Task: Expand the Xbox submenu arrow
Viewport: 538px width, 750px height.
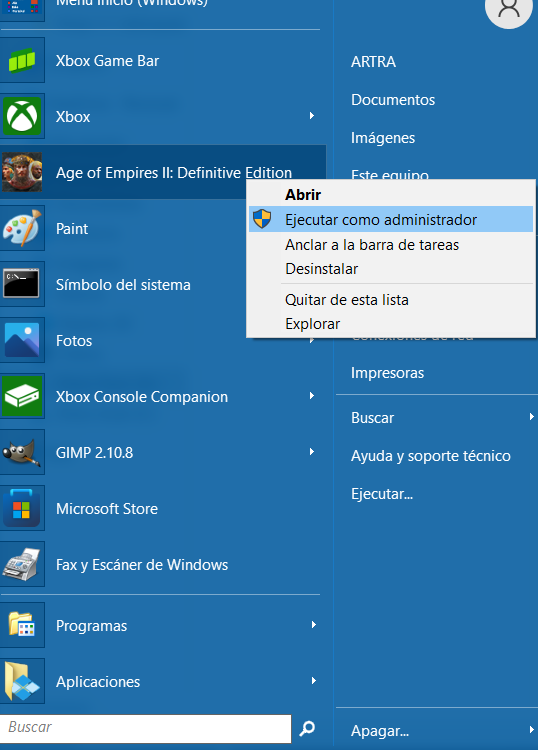Action: tap(312, 116)
